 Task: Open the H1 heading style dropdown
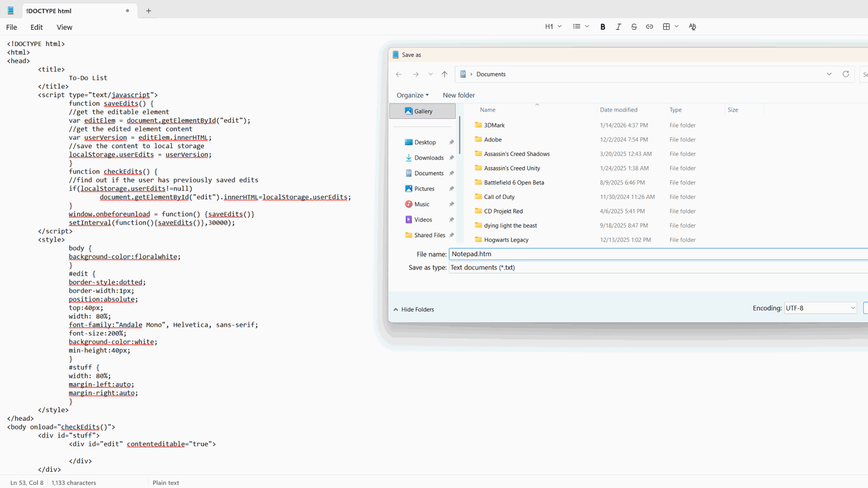click(x=553, y=26)
